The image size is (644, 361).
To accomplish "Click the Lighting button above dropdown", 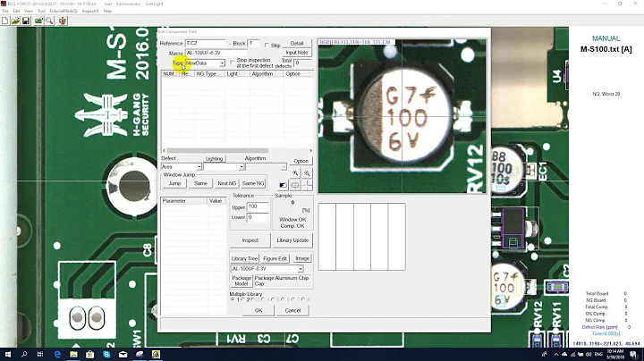I will [214, 159].
